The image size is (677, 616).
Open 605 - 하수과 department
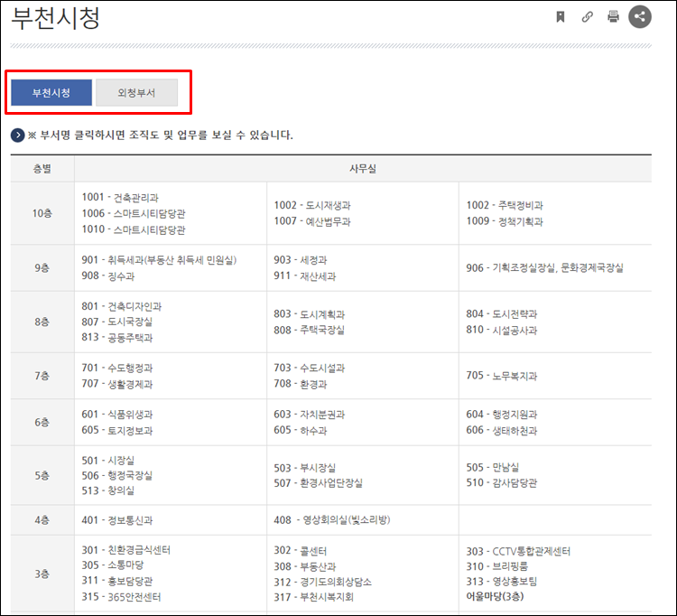tap(300, 430)
